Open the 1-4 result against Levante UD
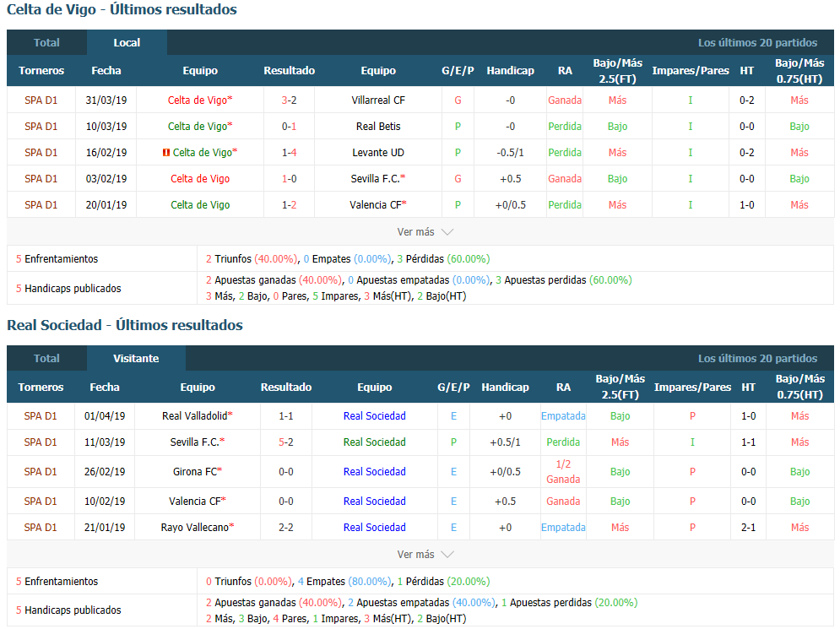The image size is (840, 629). [x=290, y=153]
